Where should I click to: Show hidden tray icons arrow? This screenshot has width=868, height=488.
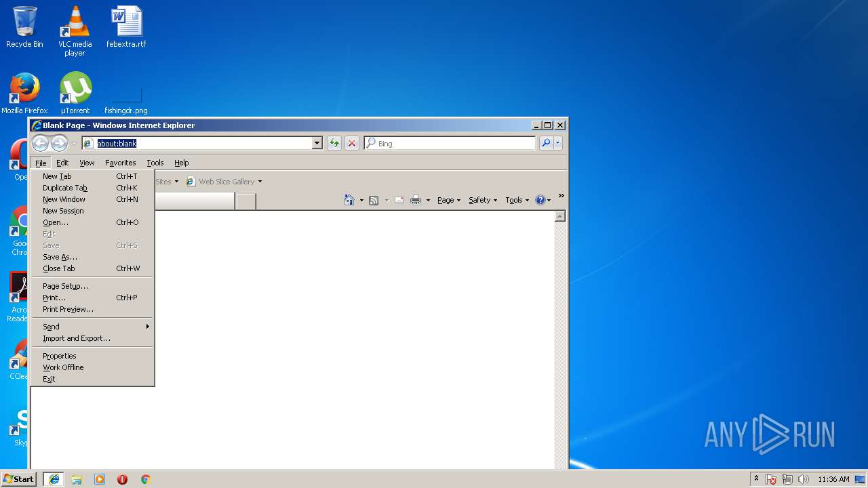pyautogui.click(x=756, y=479)
